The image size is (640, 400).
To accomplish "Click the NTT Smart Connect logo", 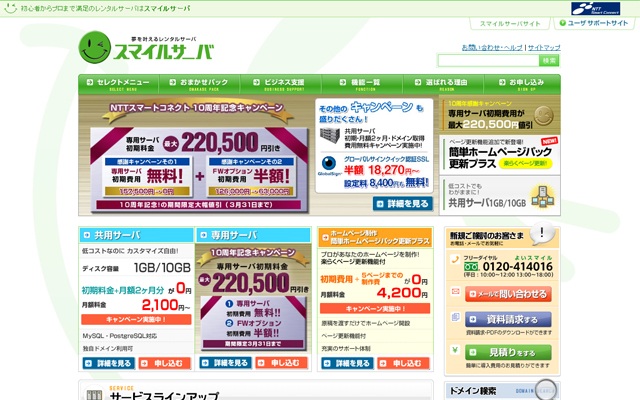I will coord(597,7).
